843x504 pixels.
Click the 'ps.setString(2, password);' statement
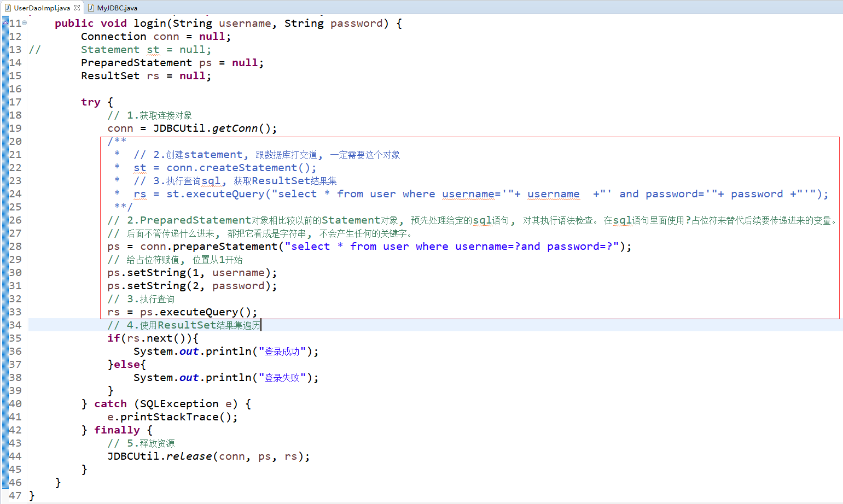click(x=192, y=286)
